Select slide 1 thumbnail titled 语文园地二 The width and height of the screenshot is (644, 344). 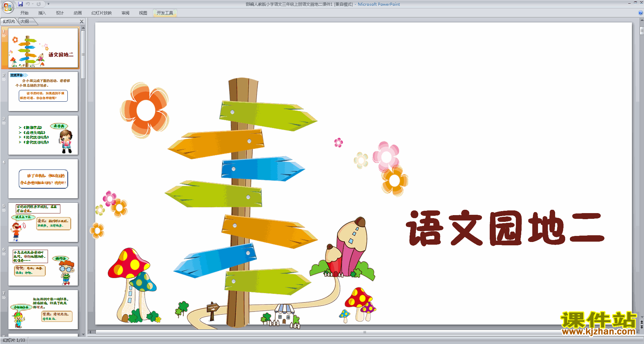click(43, 48)
